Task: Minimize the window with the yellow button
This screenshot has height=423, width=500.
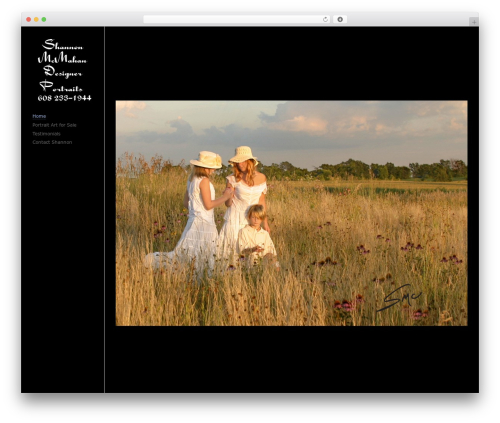Action: [36, 19]
